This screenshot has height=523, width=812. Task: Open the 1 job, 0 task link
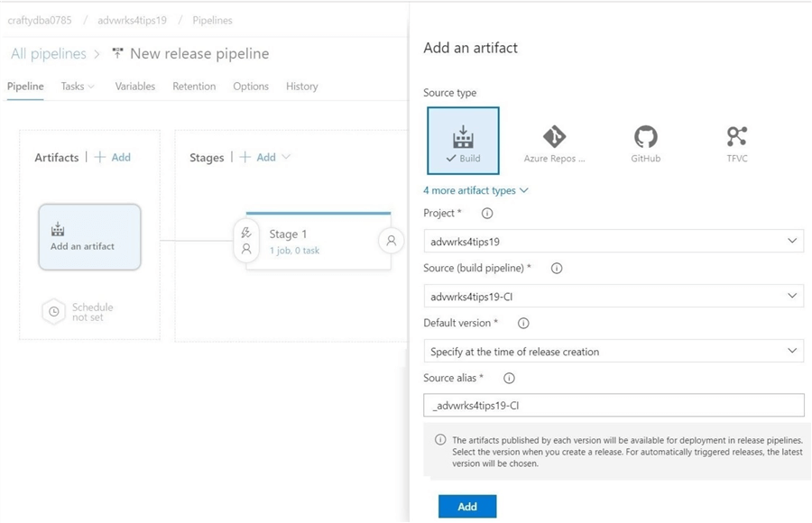pos(294,251)
